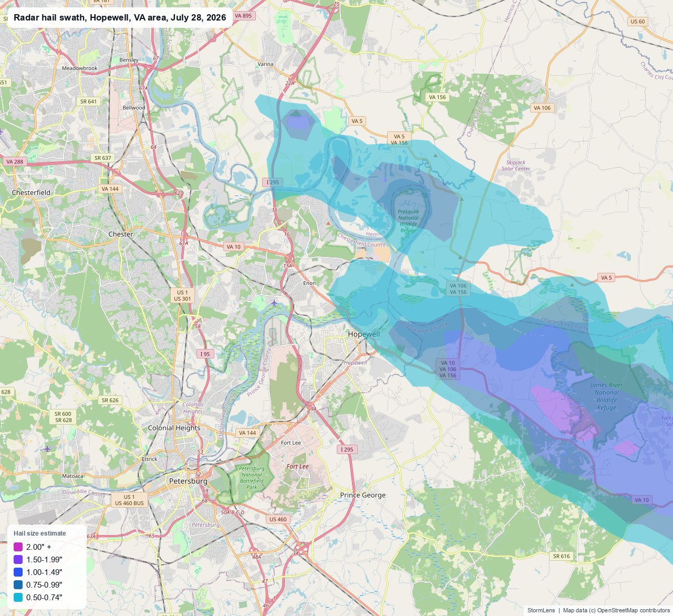Click the SR 616 route shield
673x616 pixels.
point(561,556)
